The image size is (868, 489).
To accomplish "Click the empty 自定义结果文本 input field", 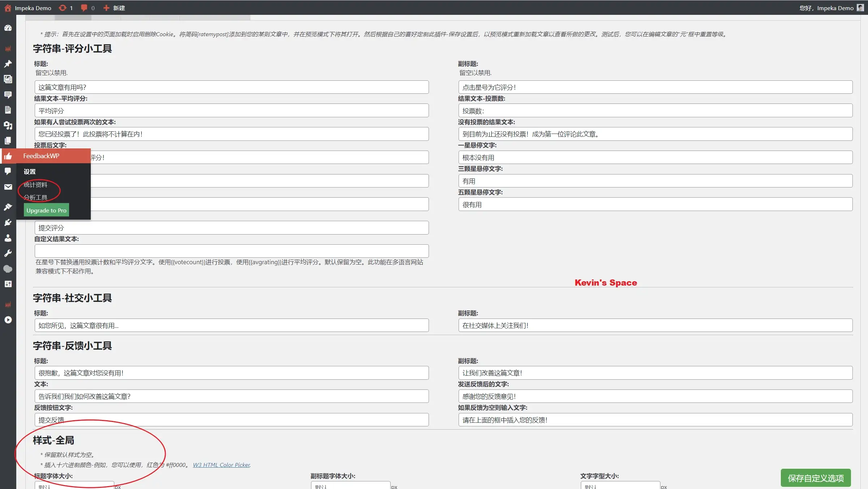I will (x=231, y=251).
